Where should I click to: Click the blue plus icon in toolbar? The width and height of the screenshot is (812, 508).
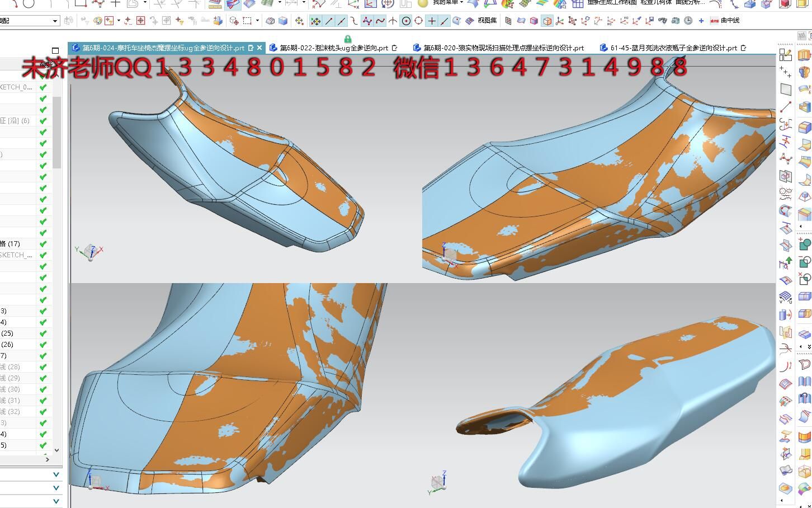701,21
